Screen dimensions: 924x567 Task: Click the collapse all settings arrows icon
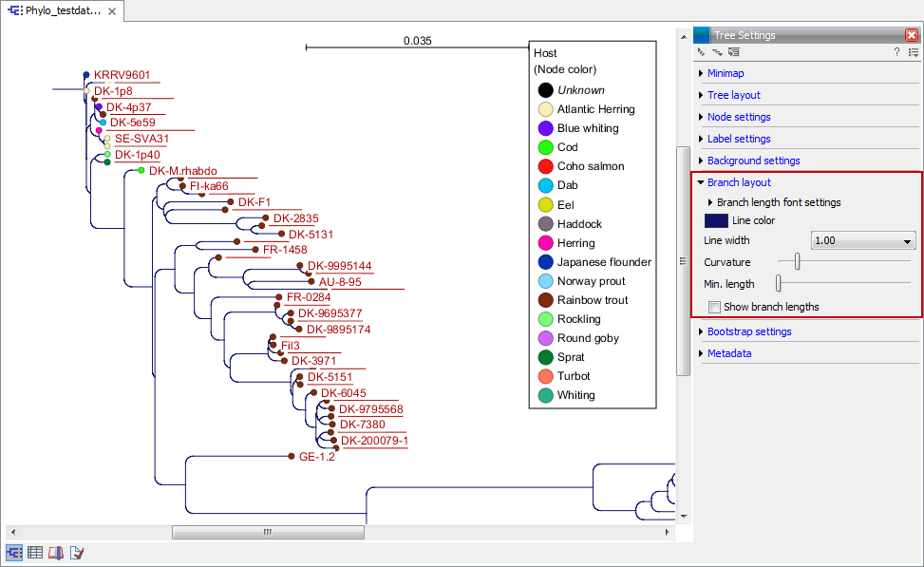pyautogui.click(x=717, y=51)
